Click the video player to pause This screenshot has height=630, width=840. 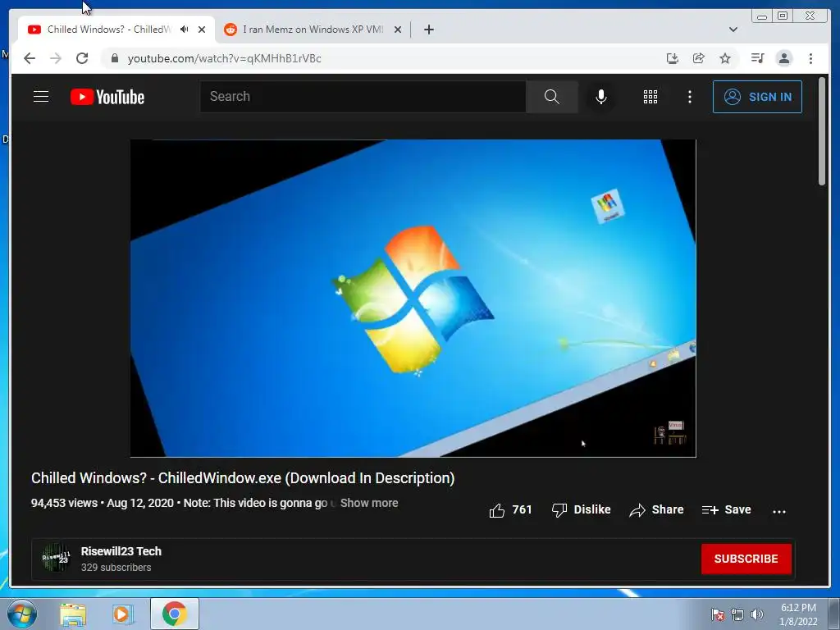(x=413, y=299)
